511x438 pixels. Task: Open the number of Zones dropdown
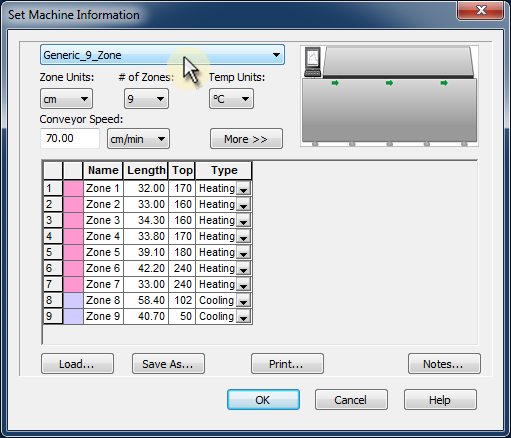pyautogui.click(x=146, y=99)
